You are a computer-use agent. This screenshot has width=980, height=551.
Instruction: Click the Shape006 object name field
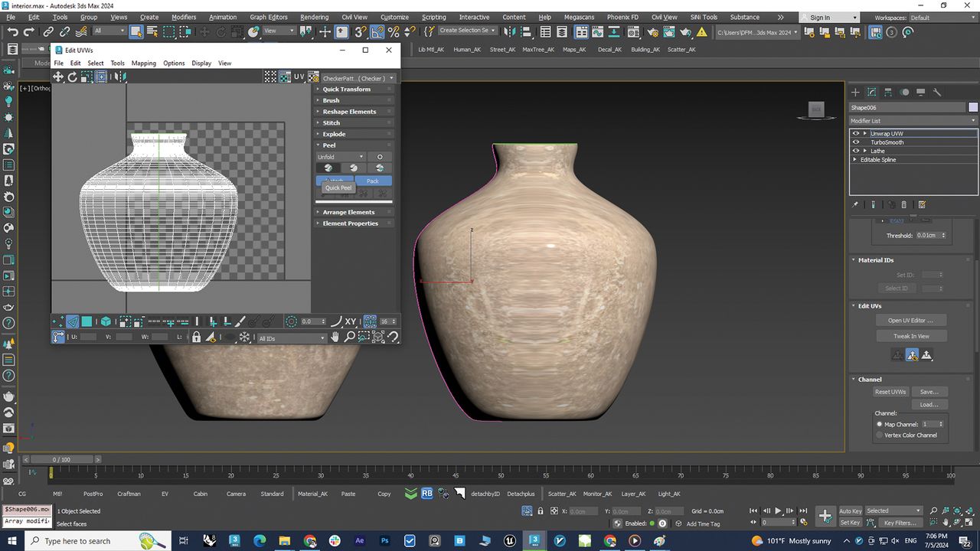point(907,107)
